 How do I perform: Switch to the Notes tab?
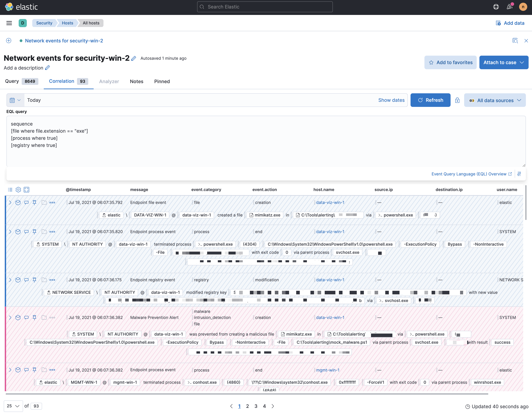[x=136, y=81]
